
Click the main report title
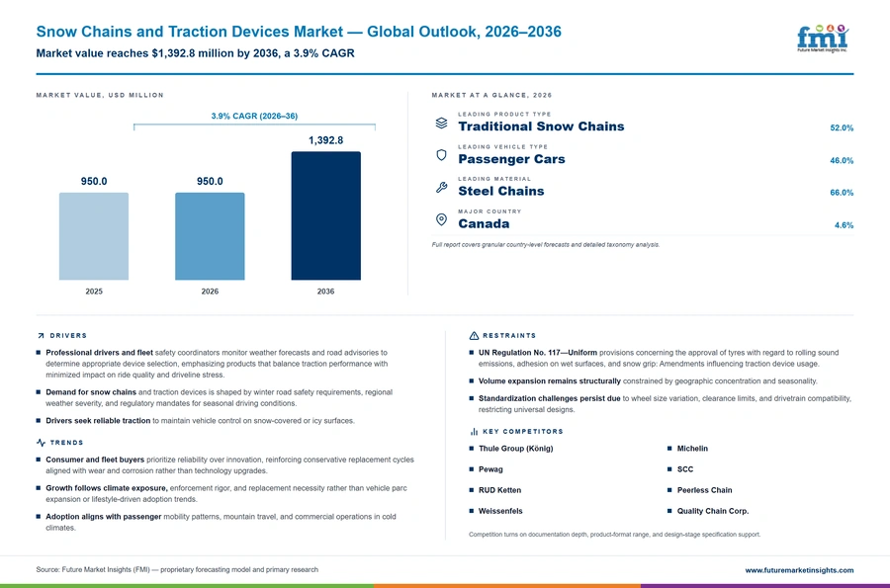pos(299,32)
